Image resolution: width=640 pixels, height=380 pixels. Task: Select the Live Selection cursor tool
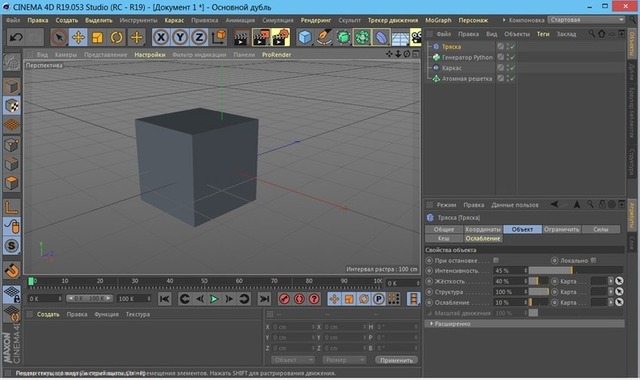pos(59,38)
